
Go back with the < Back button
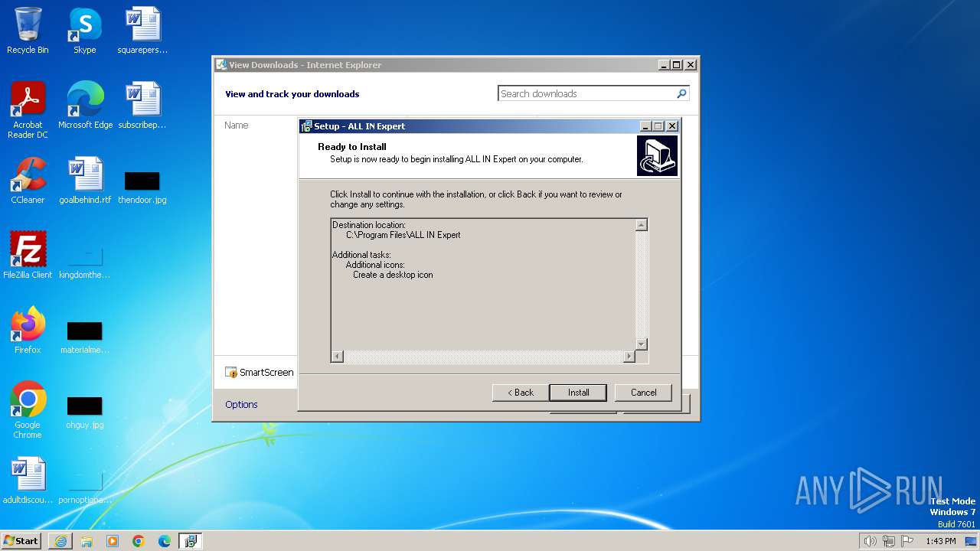click(x=520, y=393)
